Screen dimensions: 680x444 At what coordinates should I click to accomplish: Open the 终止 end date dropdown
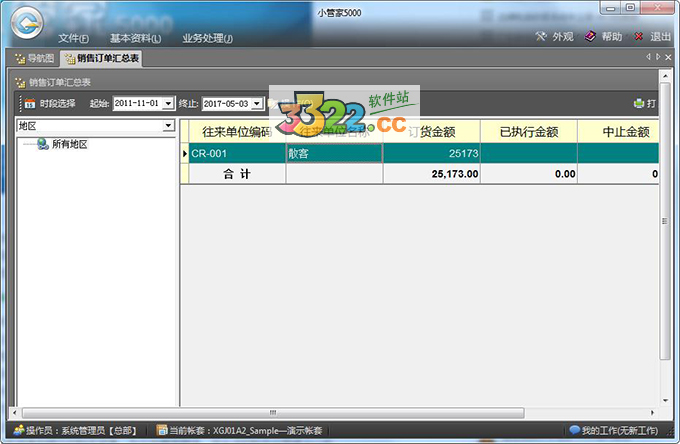tap(258, 103)
